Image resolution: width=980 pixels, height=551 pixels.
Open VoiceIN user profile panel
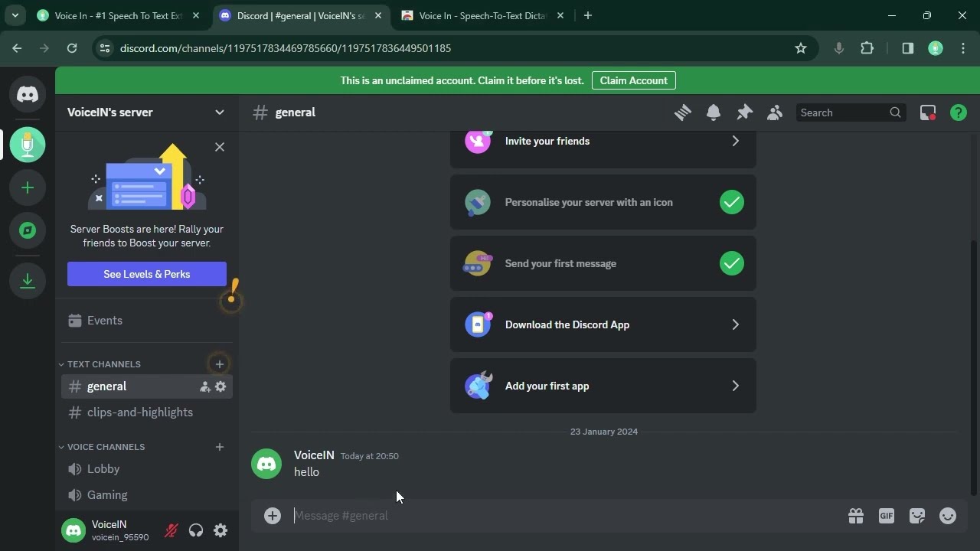tap(107, 530)
